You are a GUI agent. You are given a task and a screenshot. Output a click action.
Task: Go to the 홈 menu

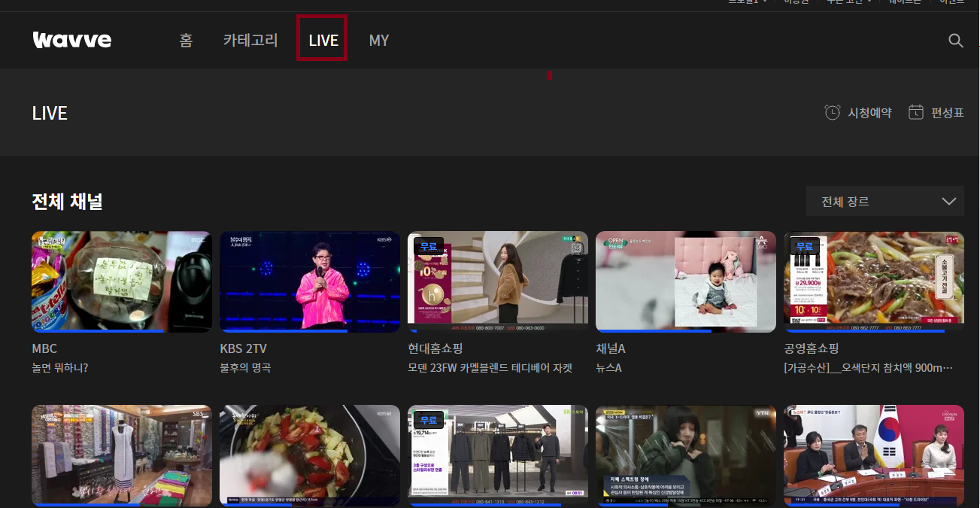pos(186,41)
